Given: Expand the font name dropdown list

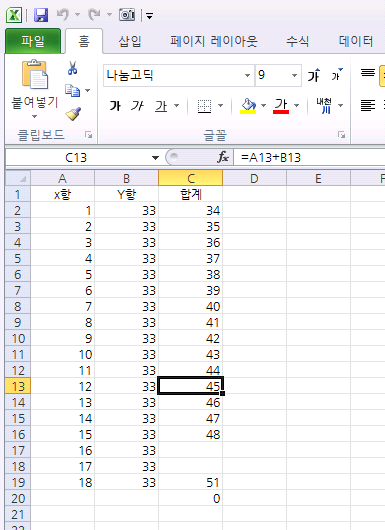Looking at the screenshot, I should pyautogui.click(x=248, y=75).
